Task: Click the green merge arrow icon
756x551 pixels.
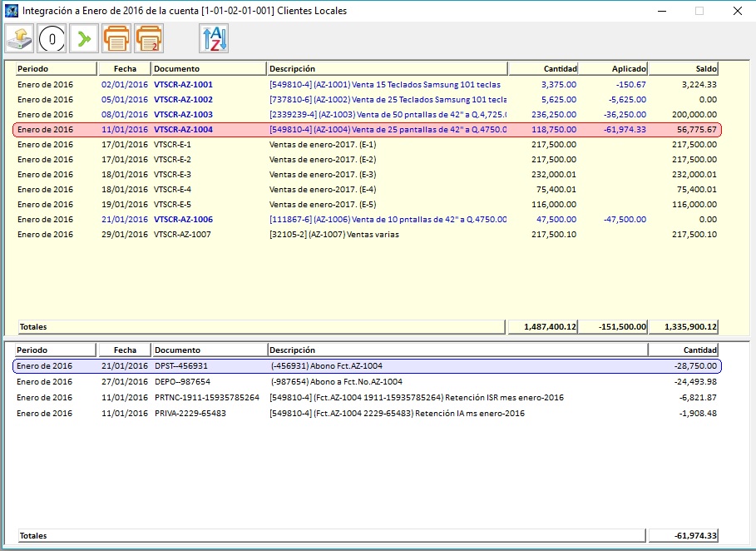Action: pyautogui.click(x=84, y=39)
